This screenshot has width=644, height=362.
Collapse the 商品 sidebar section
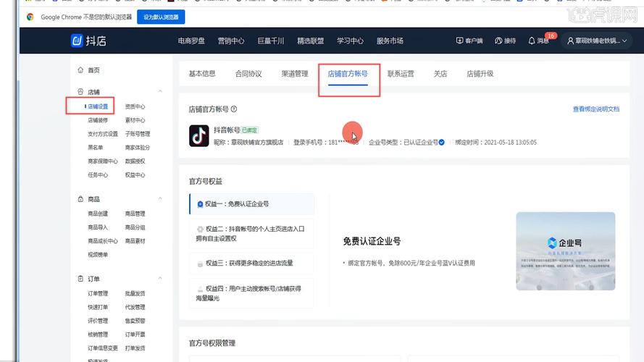(x=160, y=198)
